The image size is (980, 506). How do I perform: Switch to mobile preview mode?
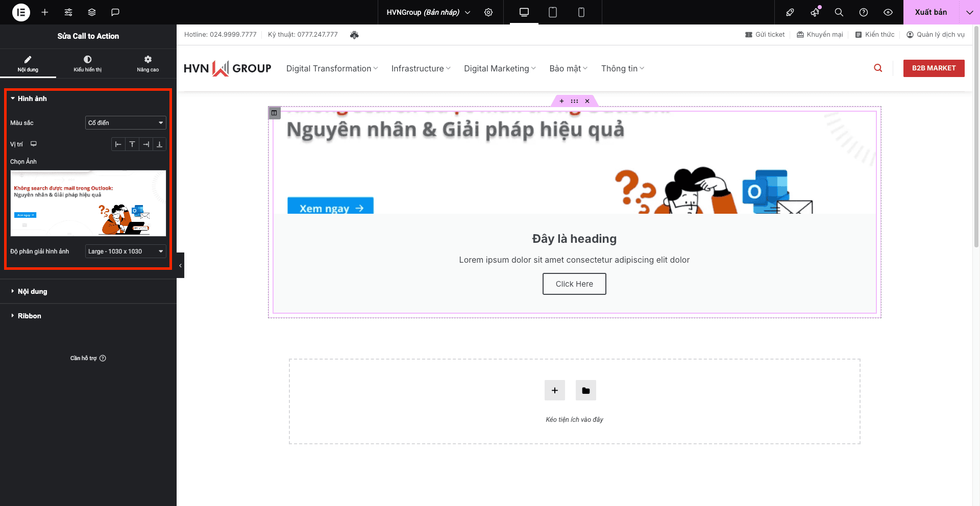click(x=581, y=12)
